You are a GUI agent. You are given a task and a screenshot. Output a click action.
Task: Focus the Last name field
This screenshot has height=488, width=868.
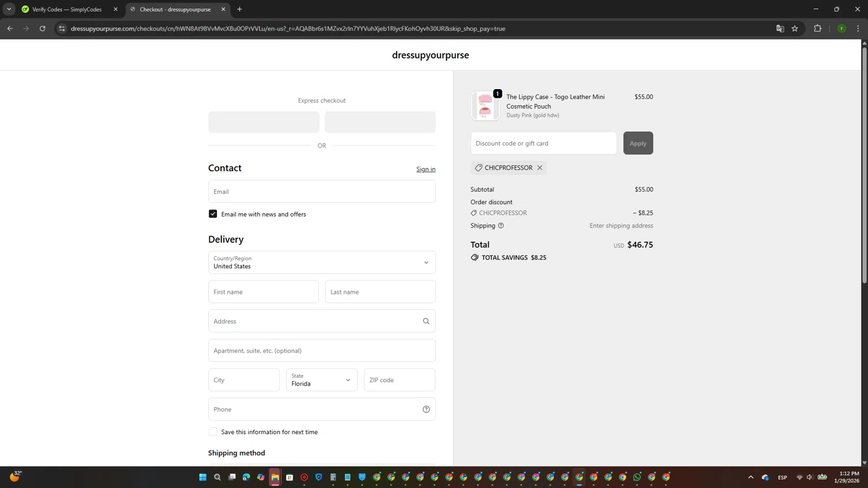pos(380,292)
